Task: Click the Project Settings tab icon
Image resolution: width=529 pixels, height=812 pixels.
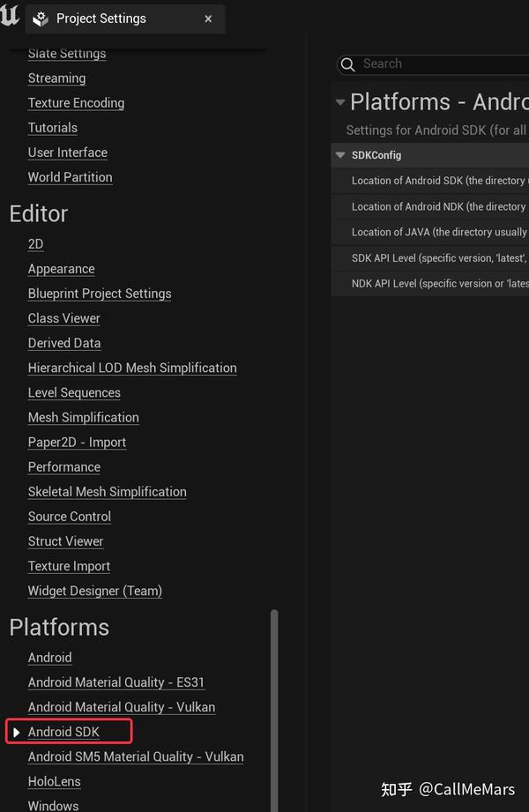Action: (41, 19)
